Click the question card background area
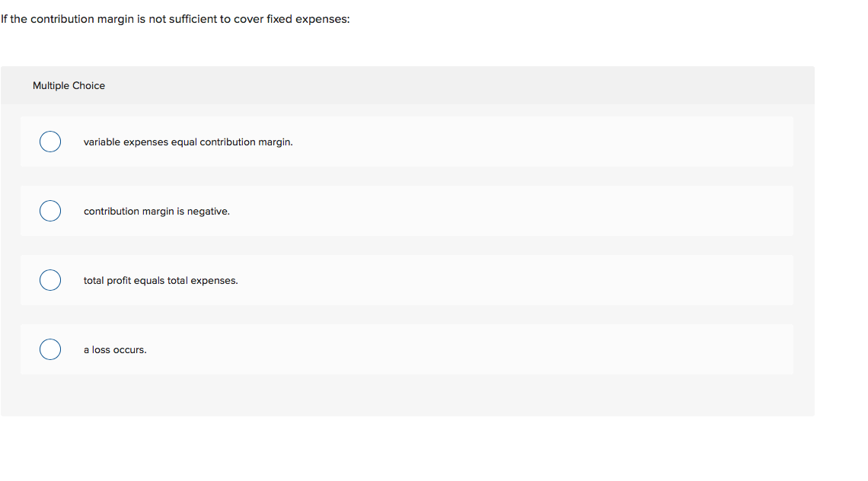Image resolution: width=868 pixels, height=481 pixels. (407, 396)
